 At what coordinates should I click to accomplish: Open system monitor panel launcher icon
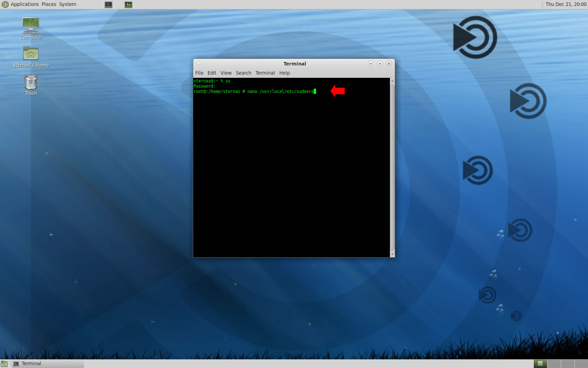coord(128,5)
